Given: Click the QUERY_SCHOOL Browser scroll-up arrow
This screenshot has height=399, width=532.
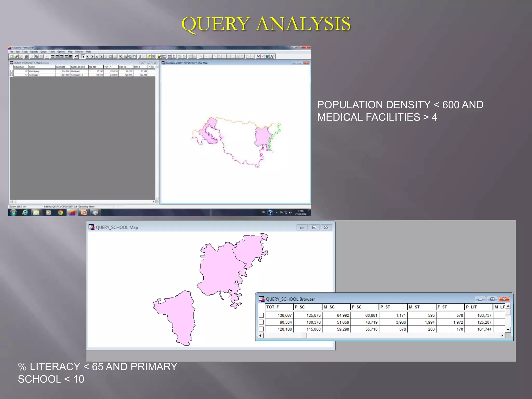Looking at the screenshot, I should [x=508, y=306].
